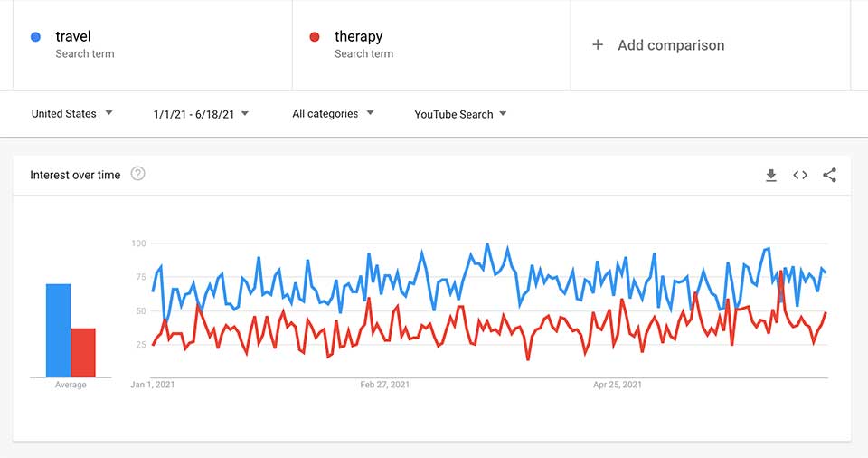This screenshot has width=868, height=458.
Task: Open the help icon beside Interest over time
Action: [x=137, y=174]
